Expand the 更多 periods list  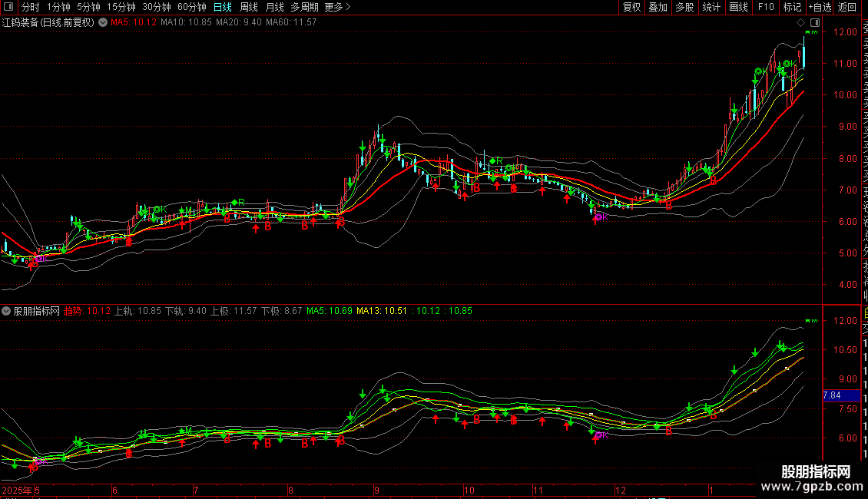pyautogui.click(x=337, y=7)
